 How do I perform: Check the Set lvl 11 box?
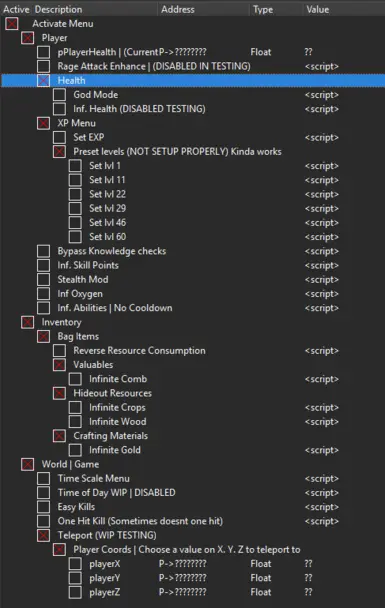click(x=75, y=180)
